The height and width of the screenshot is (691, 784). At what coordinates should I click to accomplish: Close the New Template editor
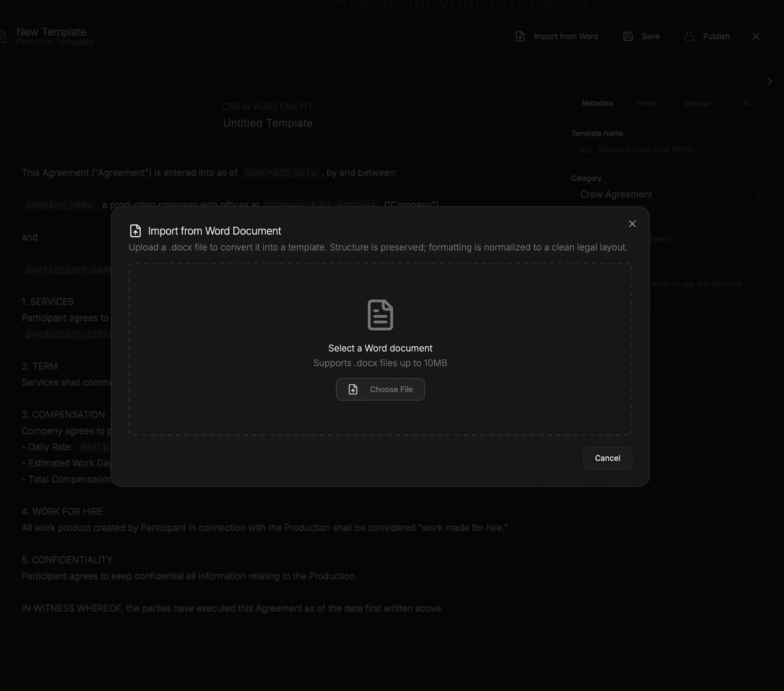756,36
